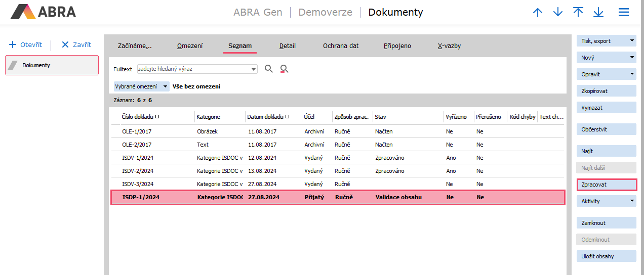Screen dimensions: 644x275
Task: Jump to last record arrow icon
Action: 598,13
